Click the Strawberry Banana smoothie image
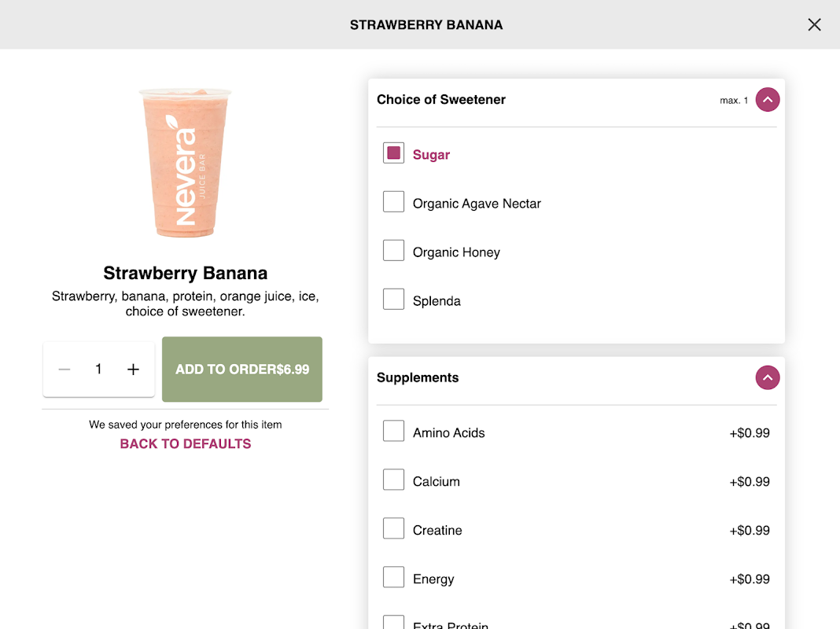This screenshot has width=840, height=629. [185, 163]
